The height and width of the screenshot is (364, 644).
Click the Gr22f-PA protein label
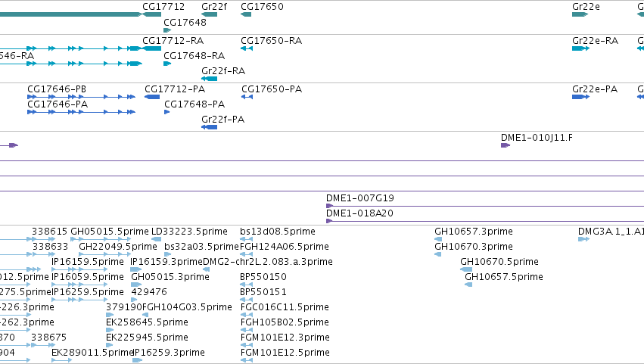tap(222, 120)
